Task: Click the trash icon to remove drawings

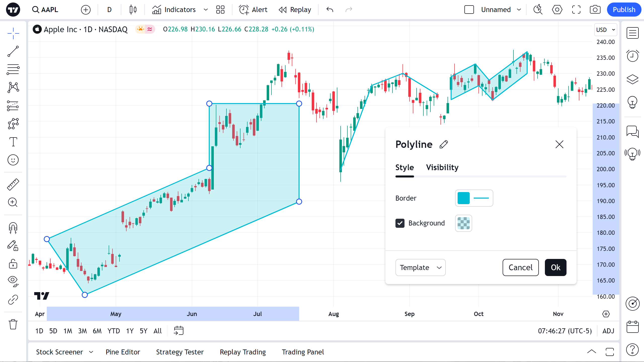Action: 13,324
